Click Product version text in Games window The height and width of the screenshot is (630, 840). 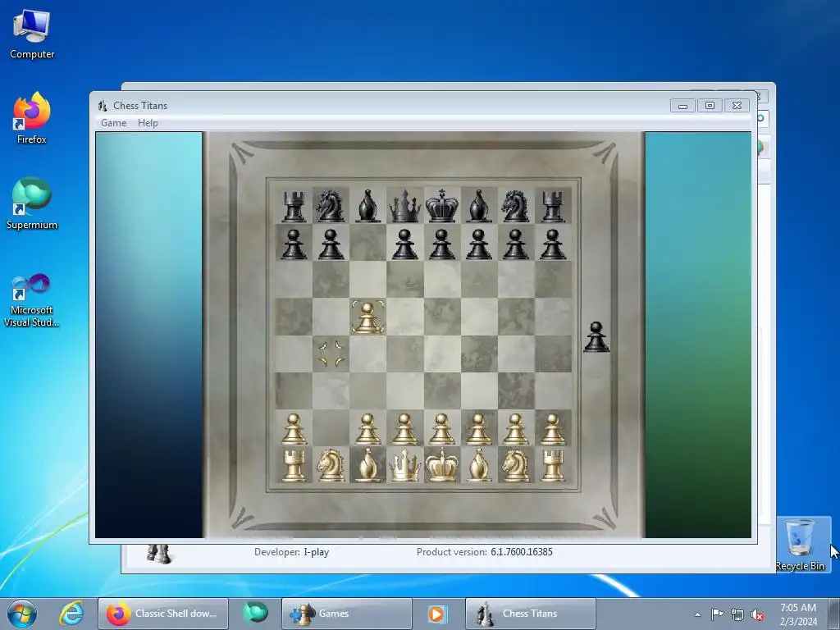click(484, 552)
